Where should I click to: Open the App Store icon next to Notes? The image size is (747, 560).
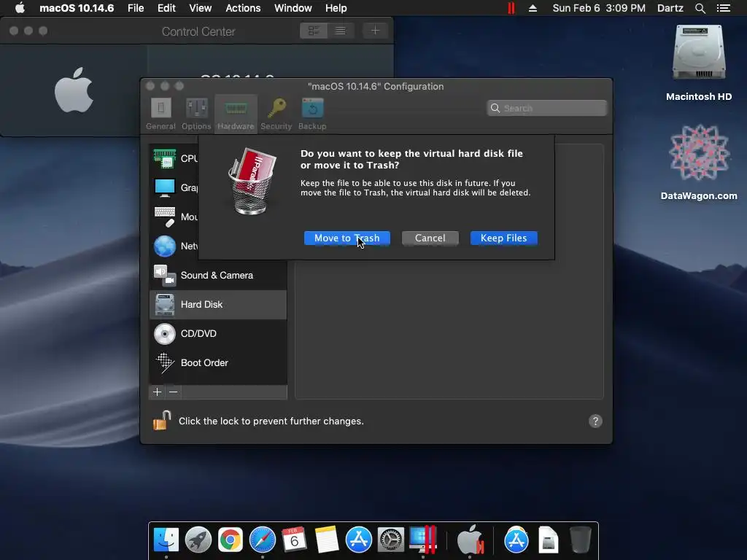coord(359,540)
